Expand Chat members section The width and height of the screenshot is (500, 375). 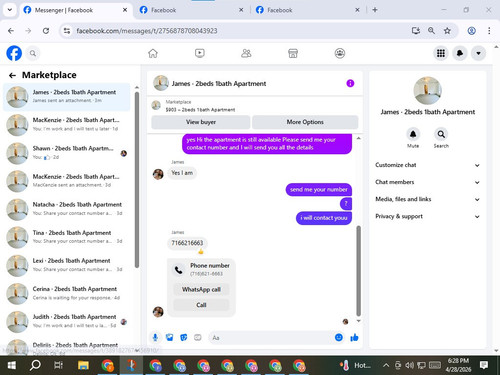point(427,182)
